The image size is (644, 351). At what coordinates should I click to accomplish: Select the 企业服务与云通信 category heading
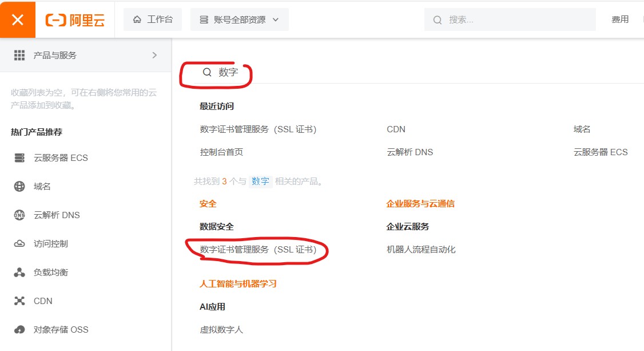click(420, 204)
